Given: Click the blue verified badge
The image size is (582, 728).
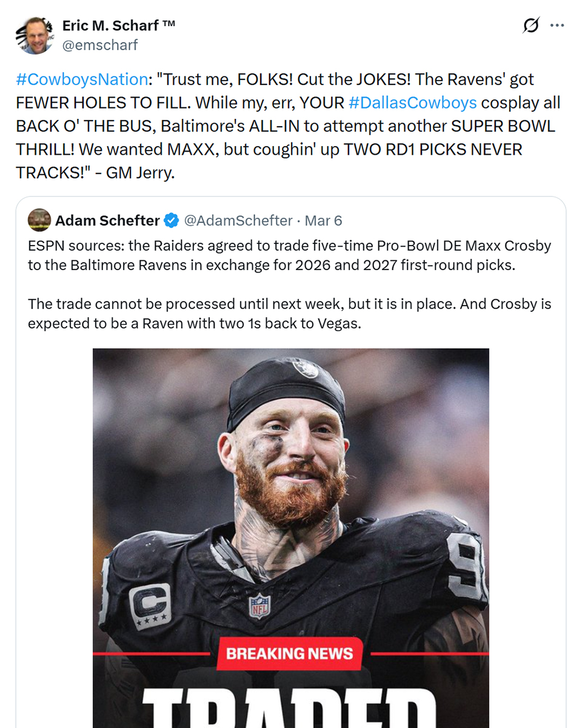Looking at the screenshot, I should tap(172, 221).
